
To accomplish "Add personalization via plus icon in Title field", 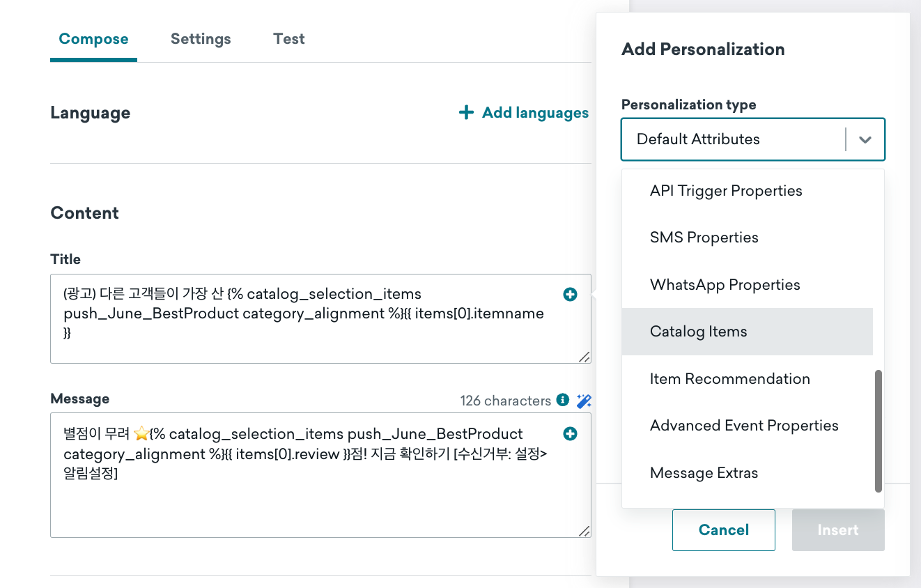I will (570, 295).
